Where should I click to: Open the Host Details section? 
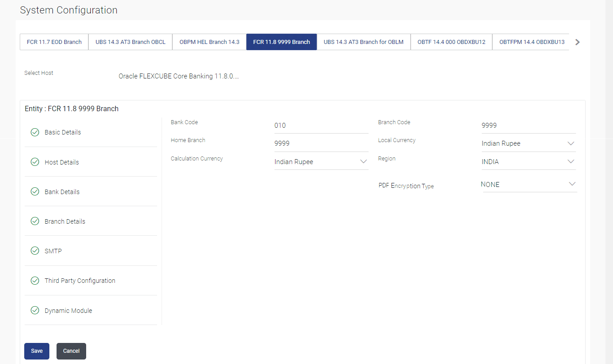91,162
